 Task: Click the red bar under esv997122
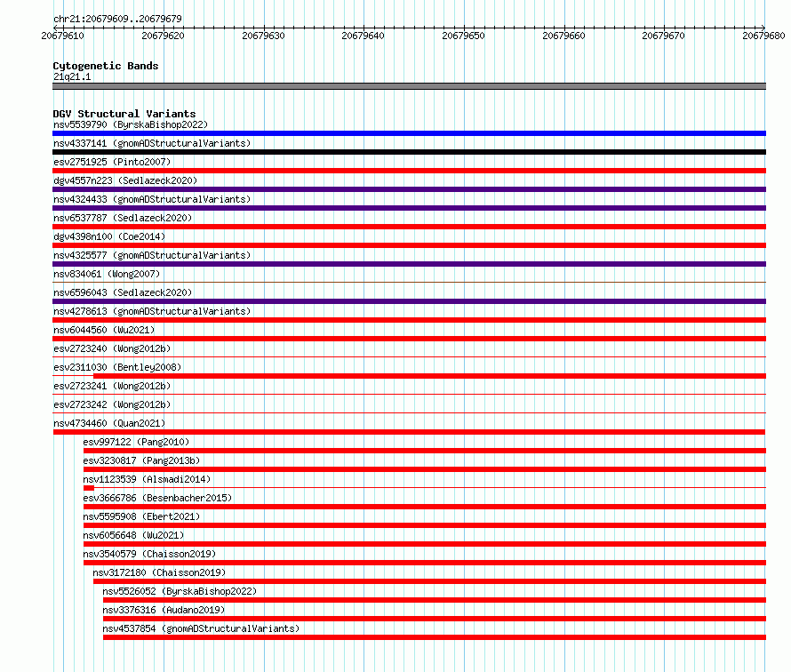click(425, 451)
